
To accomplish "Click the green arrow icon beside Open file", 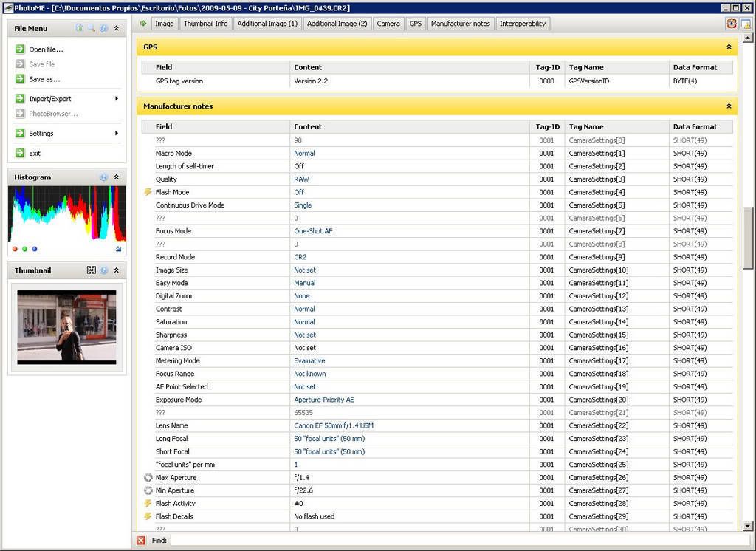I will coord(20,49).
